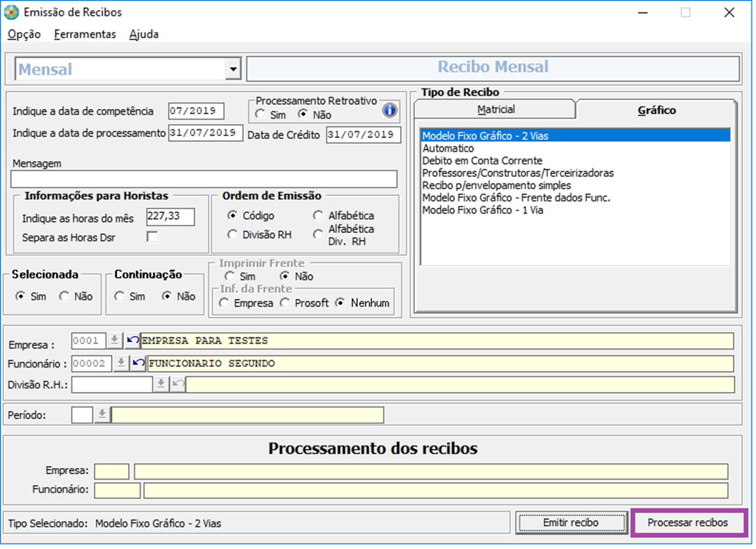Open the Ferramentas menu

(85, 34)
